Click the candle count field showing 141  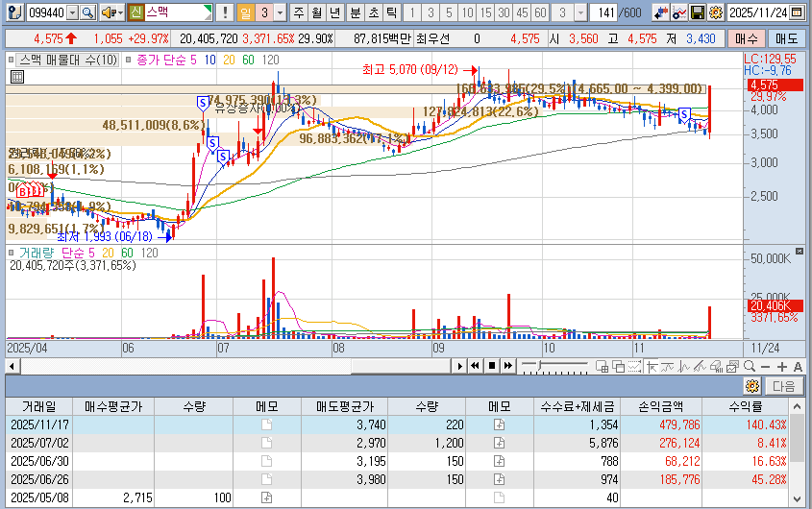(x=603, y=12)
